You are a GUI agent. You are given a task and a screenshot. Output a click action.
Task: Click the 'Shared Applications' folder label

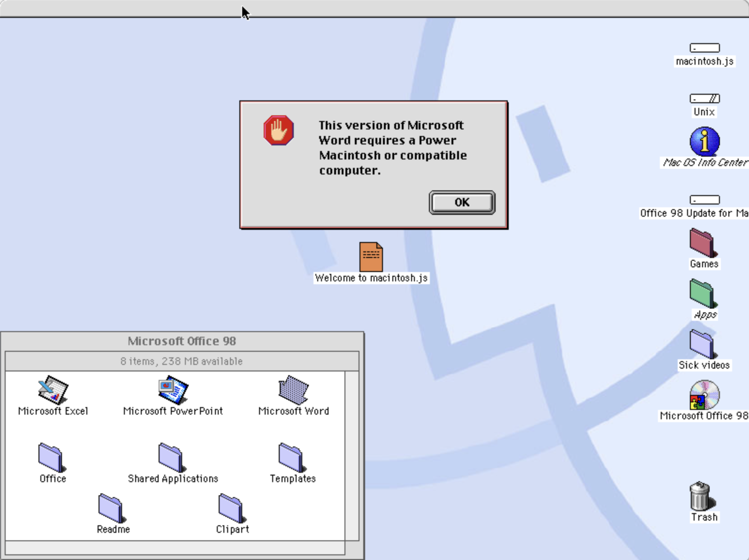(173, 478)
